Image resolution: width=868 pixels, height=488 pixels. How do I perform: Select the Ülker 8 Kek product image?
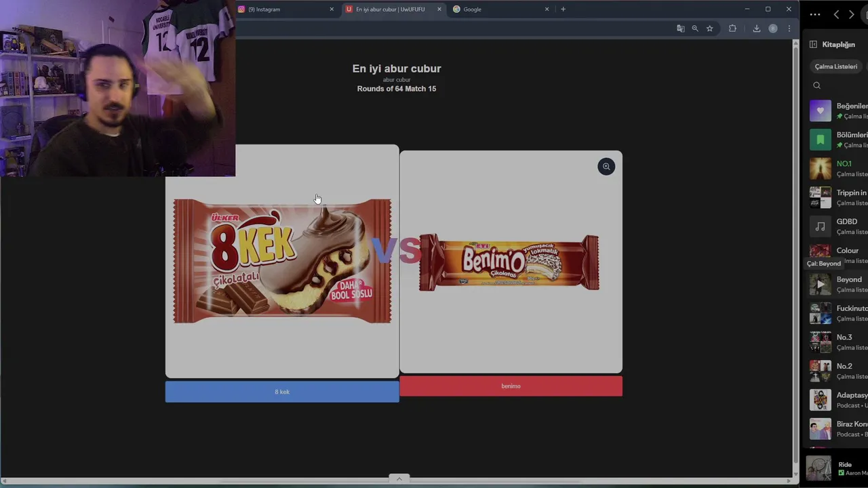(282, 261)
